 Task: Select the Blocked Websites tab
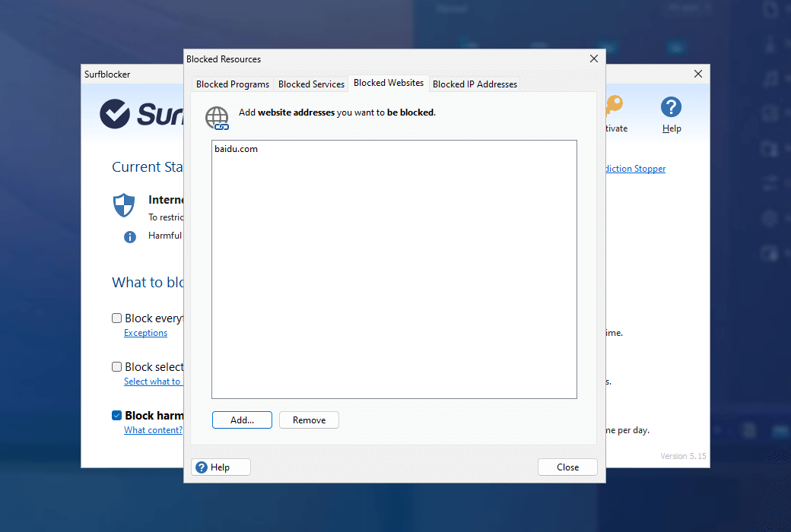coord(389,83)
